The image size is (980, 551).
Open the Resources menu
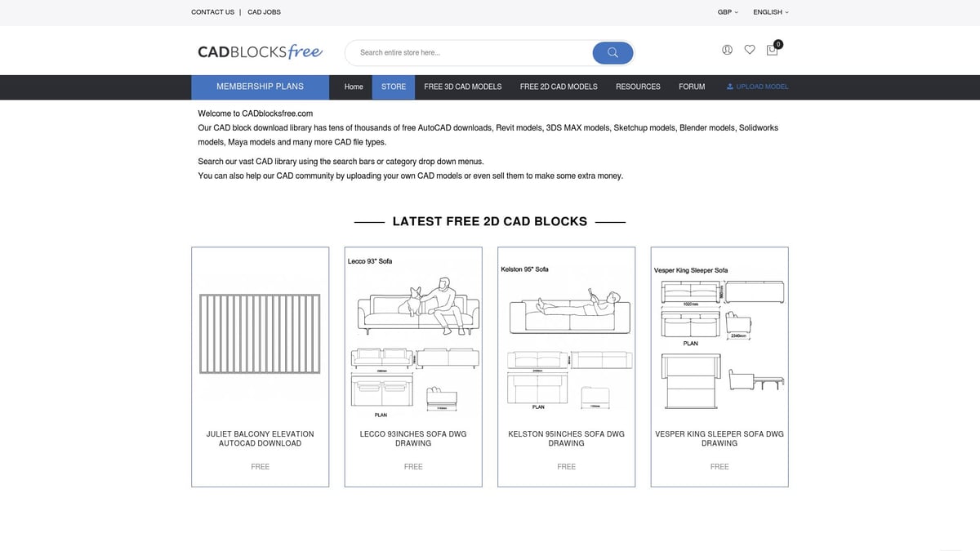point(638,87)
